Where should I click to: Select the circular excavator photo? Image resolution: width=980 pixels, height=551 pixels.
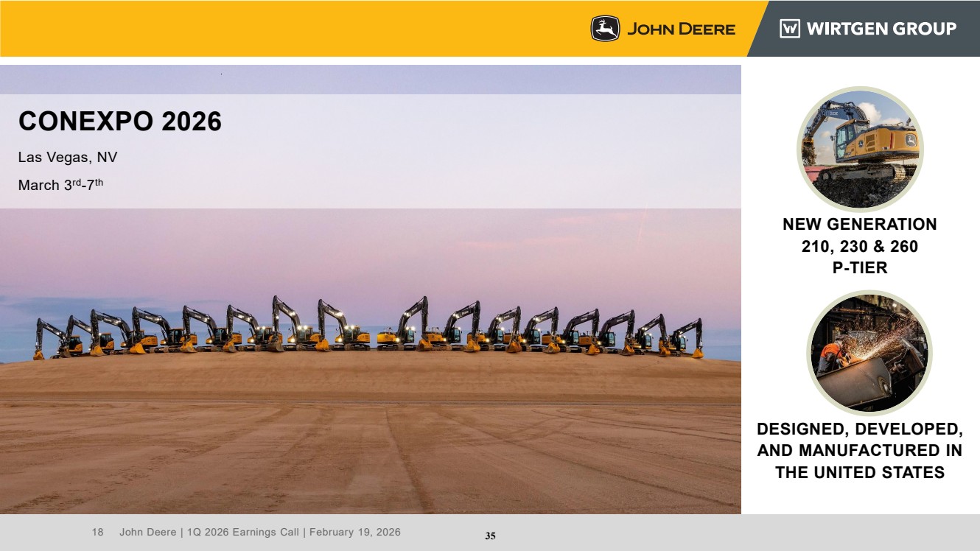(859, 150)
